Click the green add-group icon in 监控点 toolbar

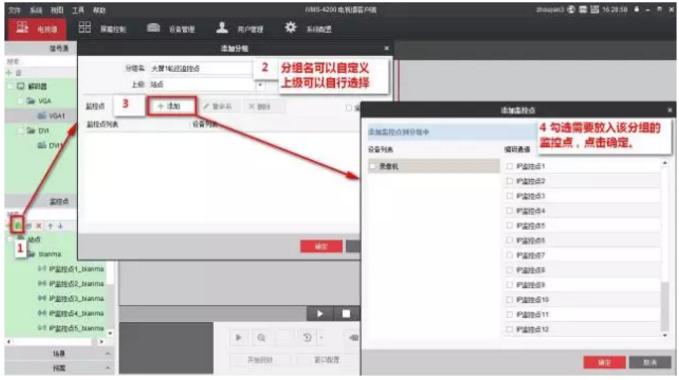point(17,225)
